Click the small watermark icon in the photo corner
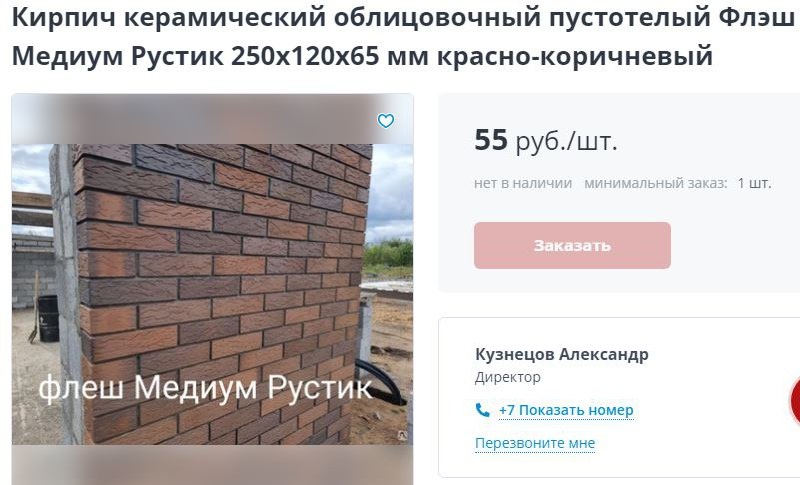The height and width of the screenshot is (485, 800). (402, 435)
